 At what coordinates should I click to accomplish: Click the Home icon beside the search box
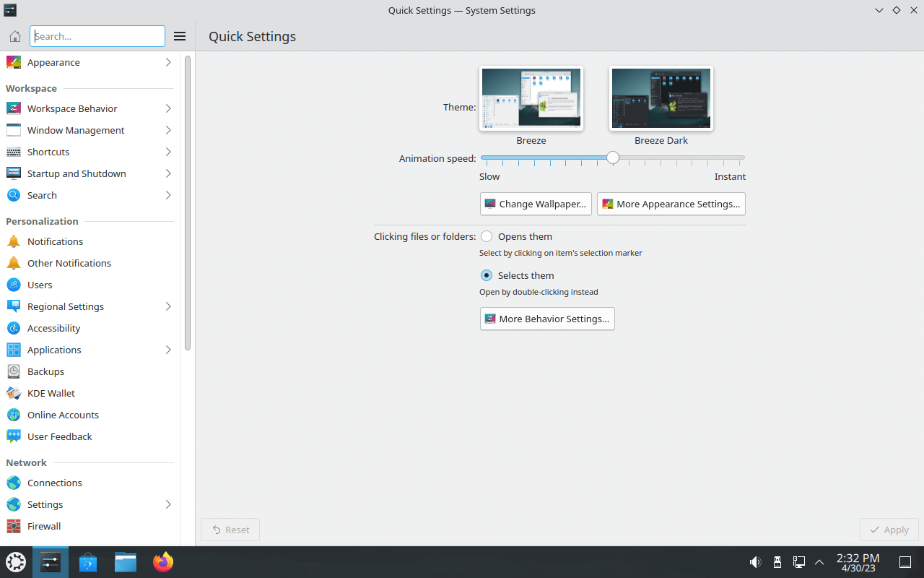(14, 36)
